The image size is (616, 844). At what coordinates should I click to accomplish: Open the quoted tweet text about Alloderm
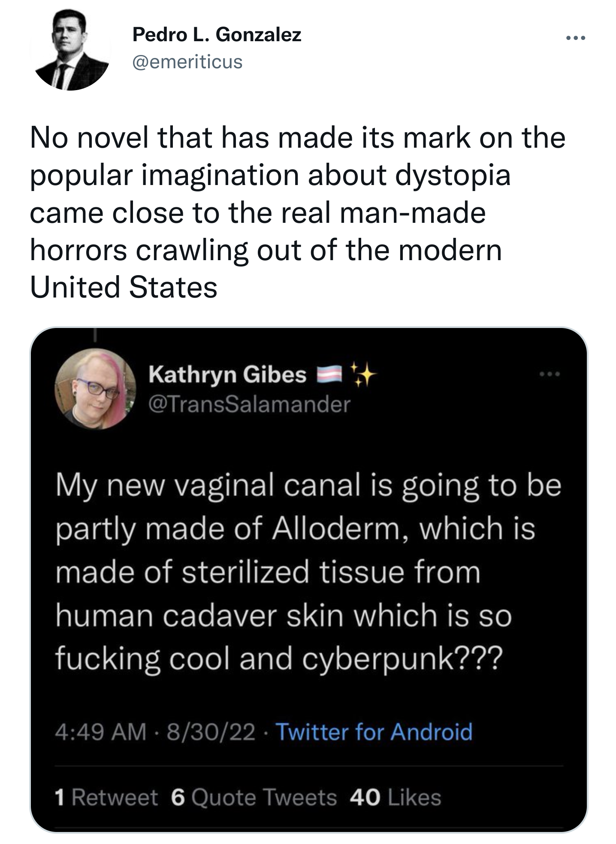point(308,572)
